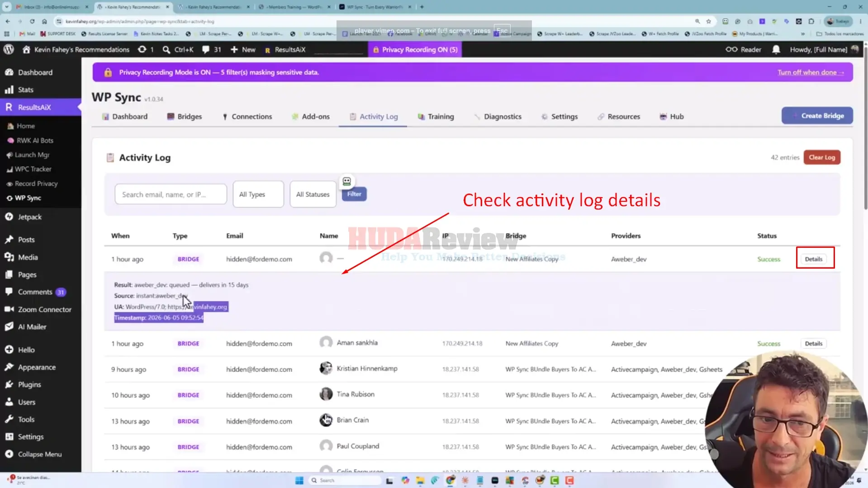Click the notifications bell icon

point(776,49)
